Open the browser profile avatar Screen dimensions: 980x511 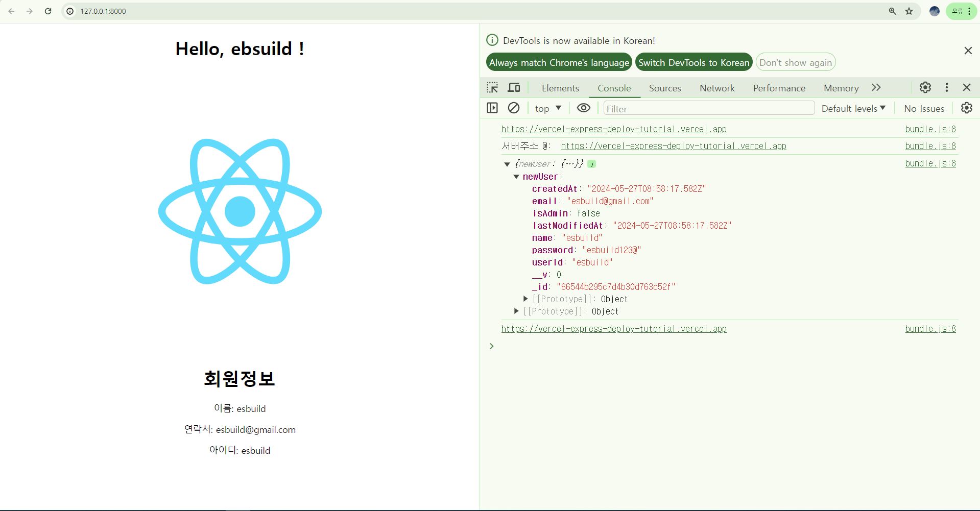tap(935, 11)
